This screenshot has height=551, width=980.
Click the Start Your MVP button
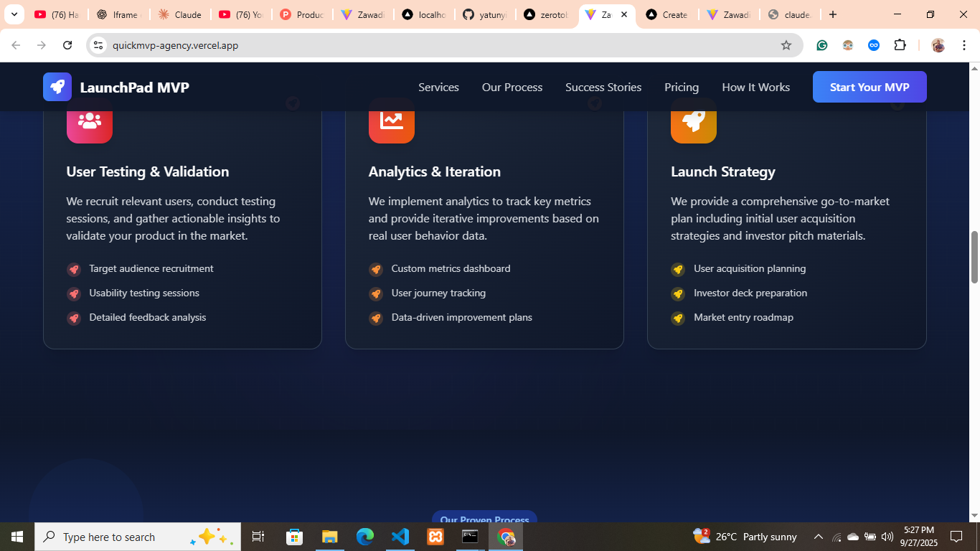(870, 87)
